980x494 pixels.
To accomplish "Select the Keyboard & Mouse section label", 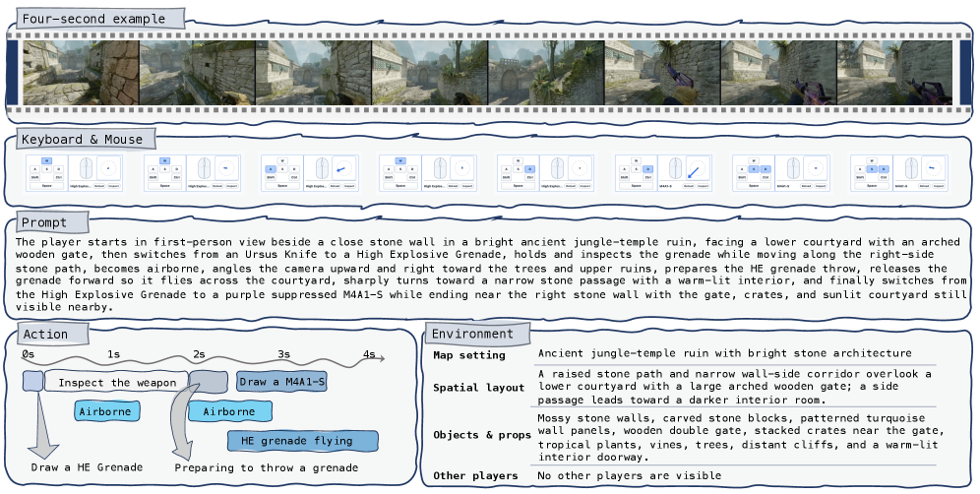I will pyautogui.click(x=87, y=140).
